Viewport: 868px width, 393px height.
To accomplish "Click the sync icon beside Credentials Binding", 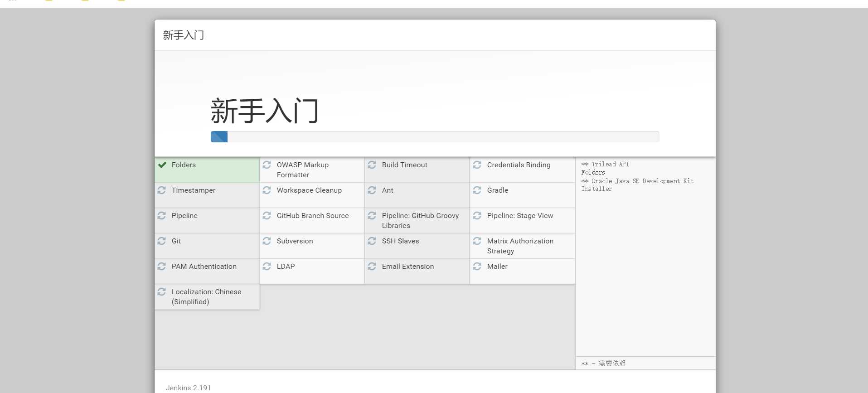I will click(477, 165).
